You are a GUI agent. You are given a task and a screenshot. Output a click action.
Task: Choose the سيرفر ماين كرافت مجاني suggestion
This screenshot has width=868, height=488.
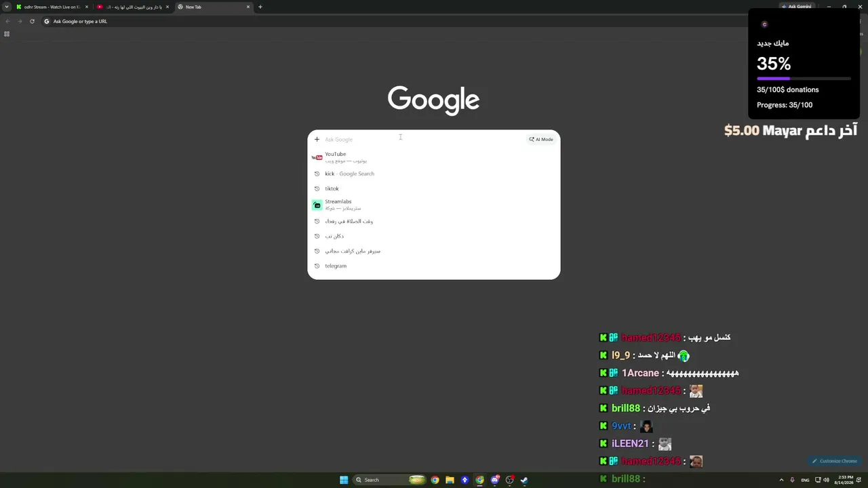coord(434,251)
